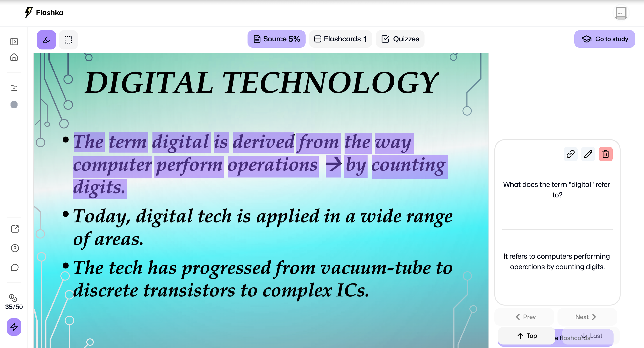Click the share/export icon
Viewport: 644px width, 348px height.
pos(14,229)
